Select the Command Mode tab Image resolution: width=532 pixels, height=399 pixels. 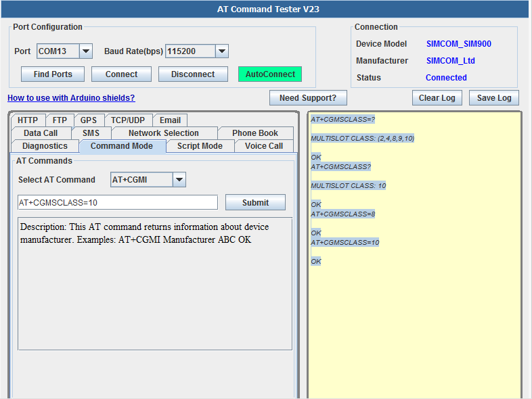(x=122, y=146)
